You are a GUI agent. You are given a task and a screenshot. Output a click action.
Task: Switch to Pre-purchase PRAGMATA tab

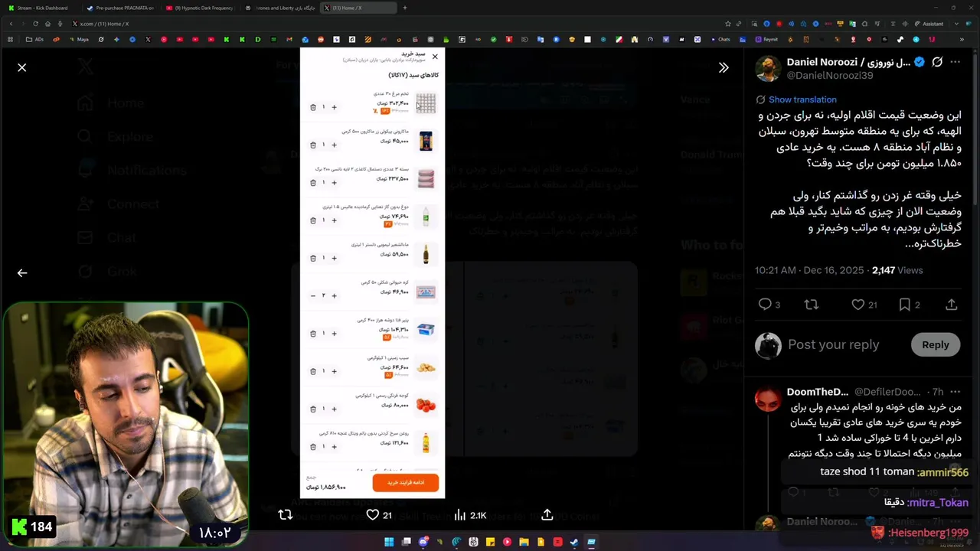coord(122,8)
